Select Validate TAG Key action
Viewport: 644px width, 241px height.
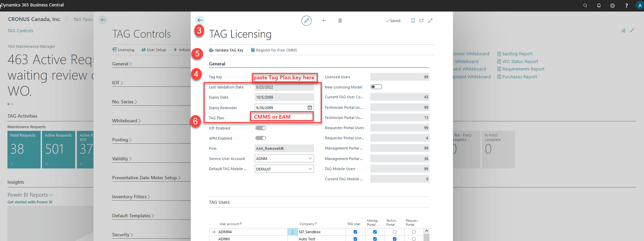(x=226, y=50)
